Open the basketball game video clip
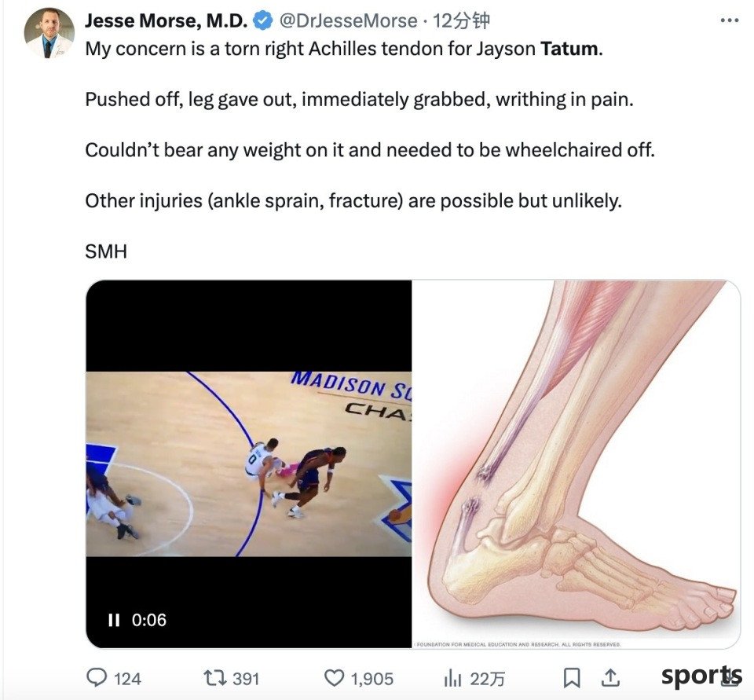754x700 pixels. (249, 464)
